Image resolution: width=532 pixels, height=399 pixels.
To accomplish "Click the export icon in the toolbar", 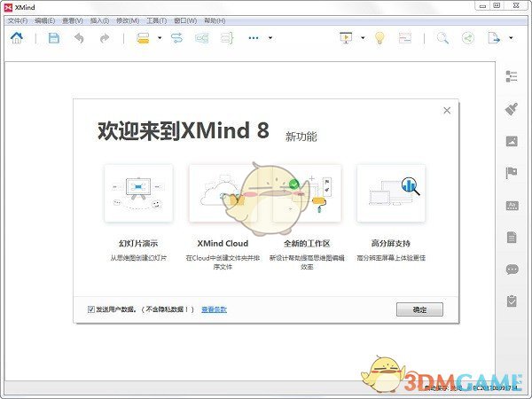I will pyautogui.click(x=494, y=37).
